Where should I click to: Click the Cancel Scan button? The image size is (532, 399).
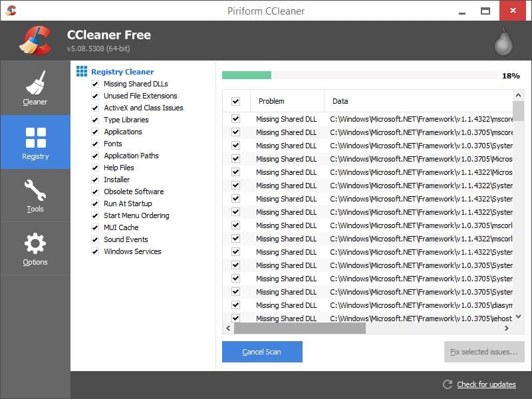[262, 352]
